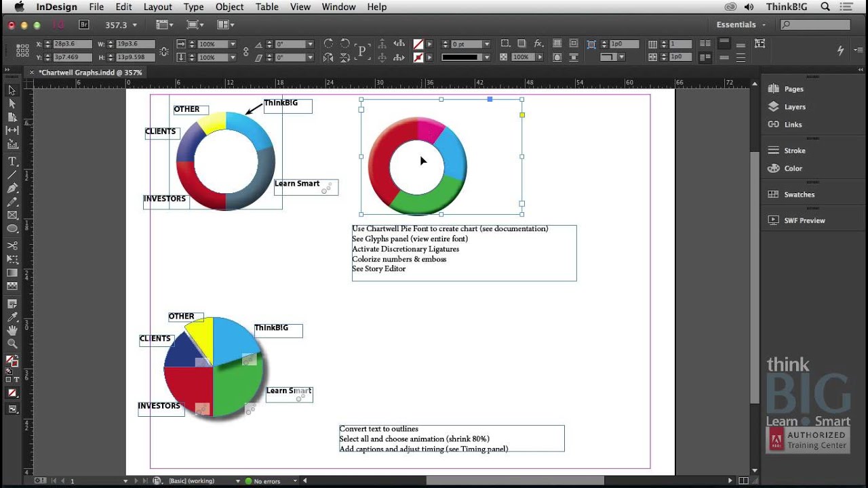Screen dimensions: 868x488
Task: Select the Line tool
Action: pyautogui.click(x=12, y=175)
